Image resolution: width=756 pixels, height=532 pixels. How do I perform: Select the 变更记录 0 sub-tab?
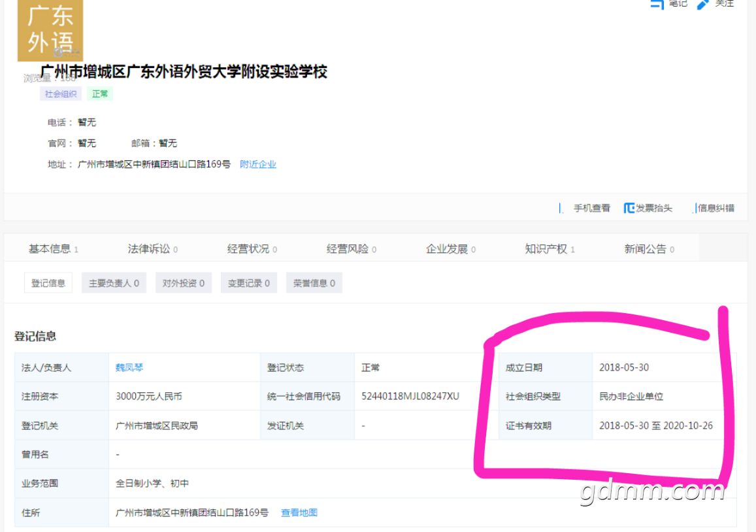[x=249, y=282]
